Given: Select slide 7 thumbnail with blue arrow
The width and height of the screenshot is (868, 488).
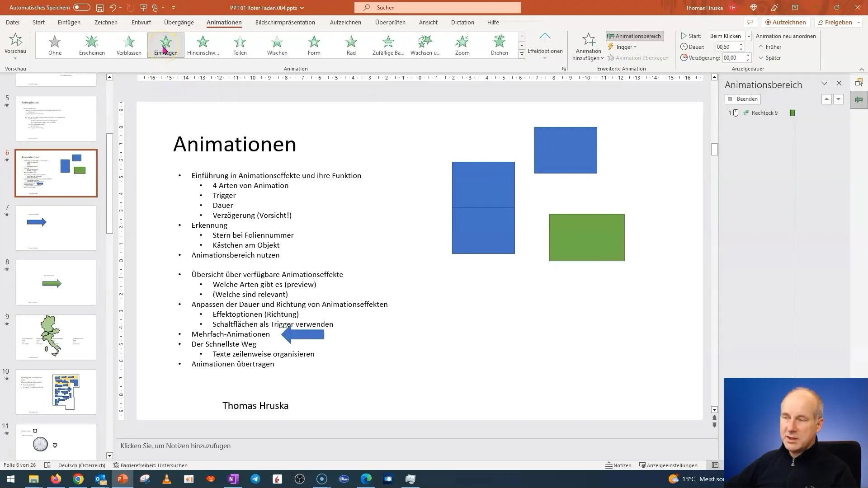Looking at the screenshot, I should click(x=56, y=228).
